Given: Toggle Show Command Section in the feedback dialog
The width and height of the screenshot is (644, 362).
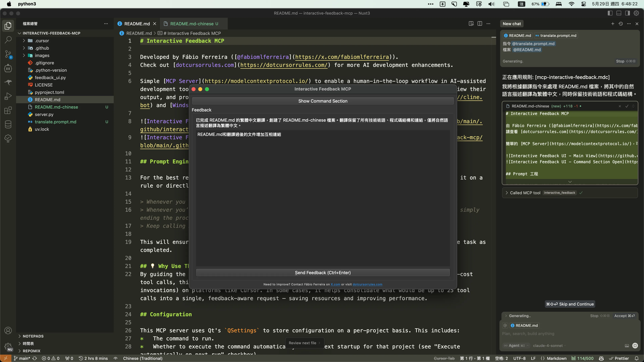Looking at the screenshot, I should pyautogui.click(x=323, y=101).
